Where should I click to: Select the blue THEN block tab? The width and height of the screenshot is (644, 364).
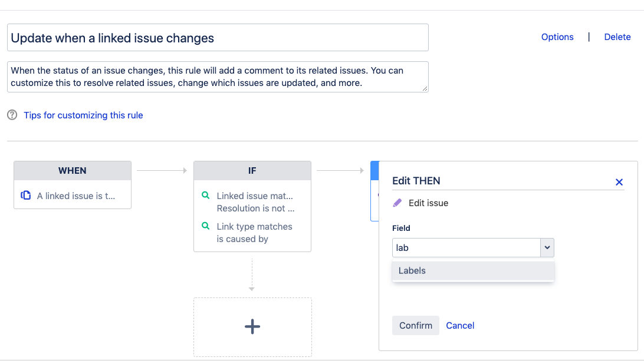[374, 171]
